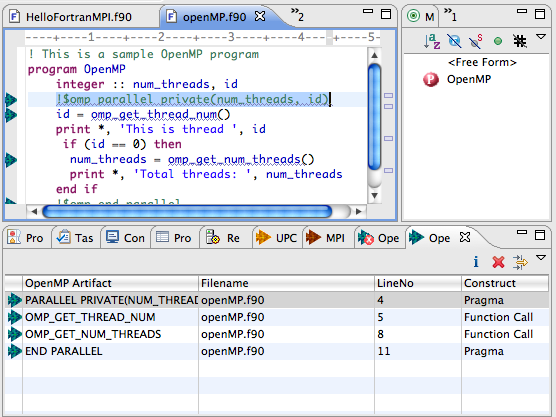Viewport: 556px width, 417px height.
Task: Click the <Free Form> label in outline
Action: click(482, 62)
